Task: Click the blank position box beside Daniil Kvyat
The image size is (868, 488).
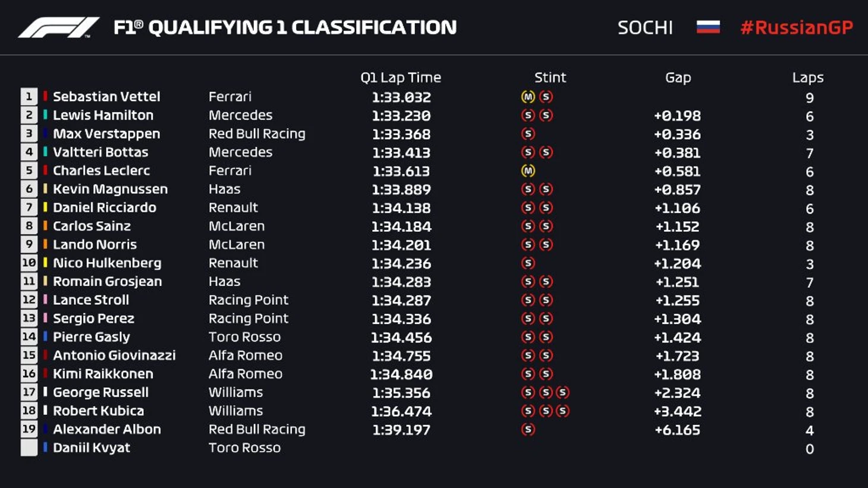Action: 29,448
